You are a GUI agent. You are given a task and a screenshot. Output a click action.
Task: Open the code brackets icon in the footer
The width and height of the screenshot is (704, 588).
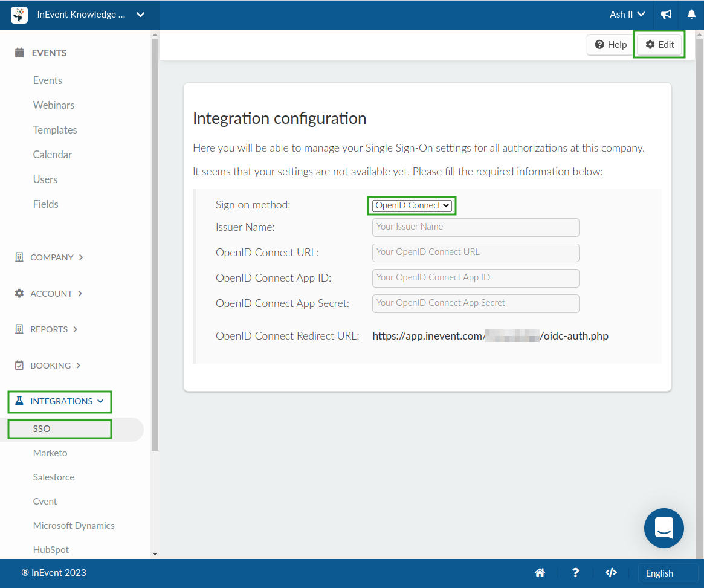(611, 573)
